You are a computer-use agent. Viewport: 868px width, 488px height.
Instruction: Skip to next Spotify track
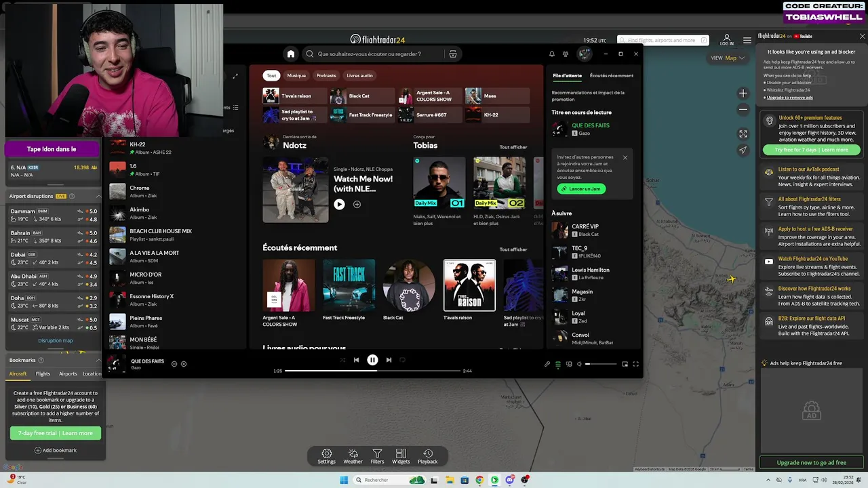(389, 360)
